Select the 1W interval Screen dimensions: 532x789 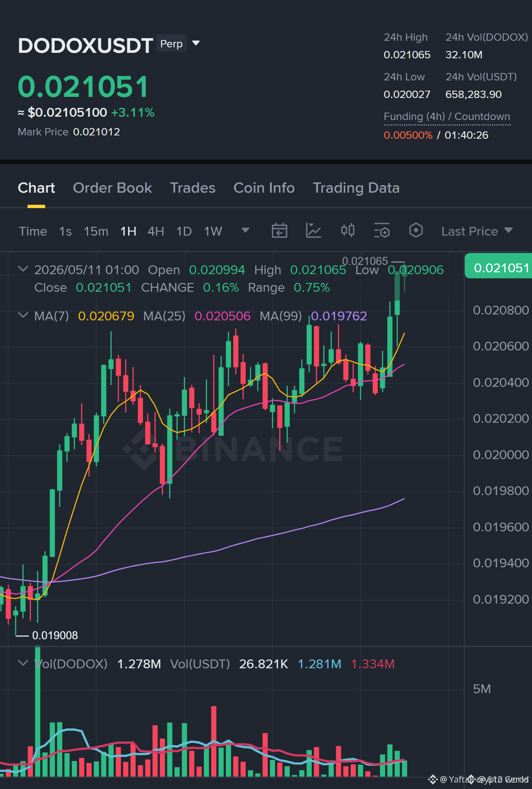[213, 231]
